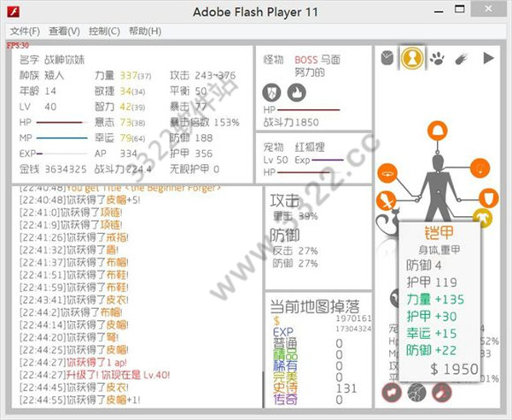The width and height of the screenshot is (512, 420).
Task: Click the play arrow icon
Action: (x=488, y=58)
